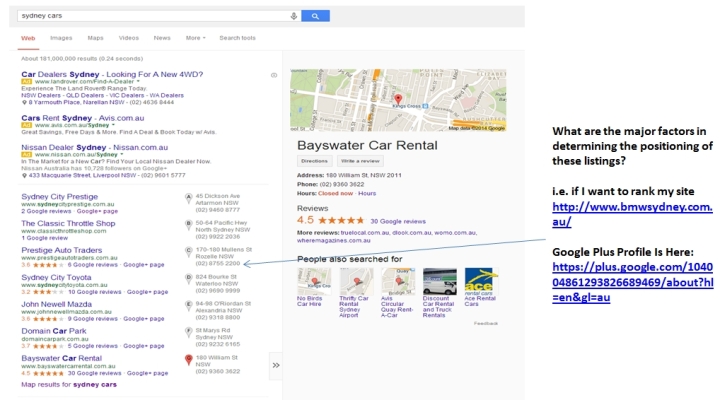Open the News tab
This screenshot has width=720, height=405.
pos(162,38)
